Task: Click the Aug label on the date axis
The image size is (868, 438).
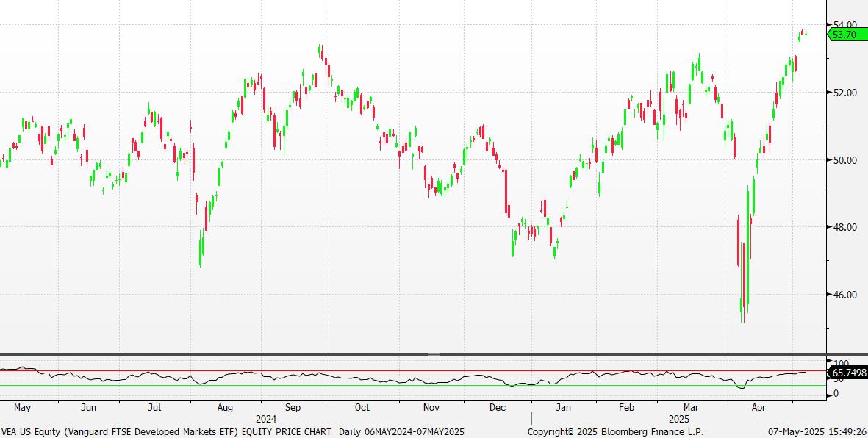Action: coord(225,408)
